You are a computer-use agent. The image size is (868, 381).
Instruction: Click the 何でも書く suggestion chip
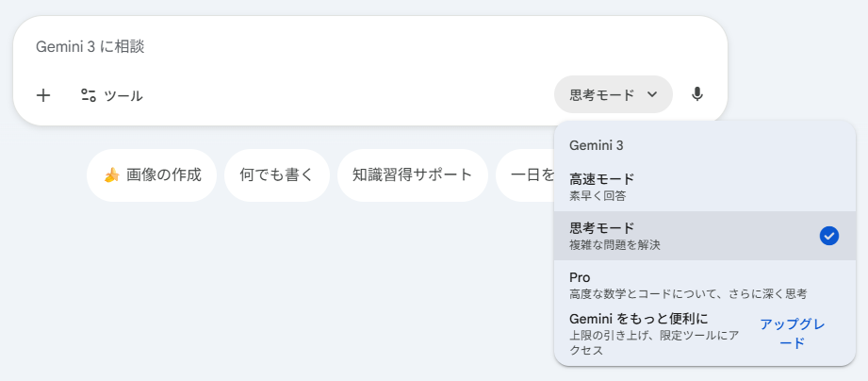pyautogui.click(x=277, y=175)
